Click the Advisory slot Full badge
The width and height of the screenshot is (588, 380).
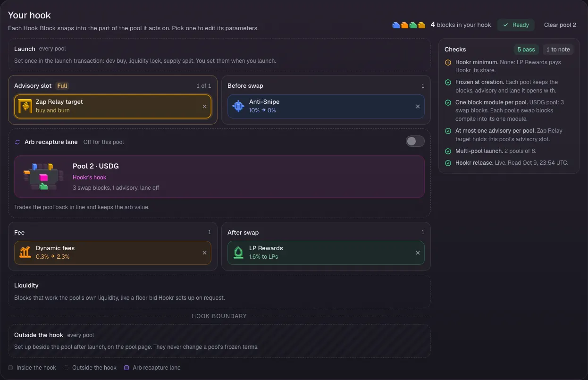point(62,86)
